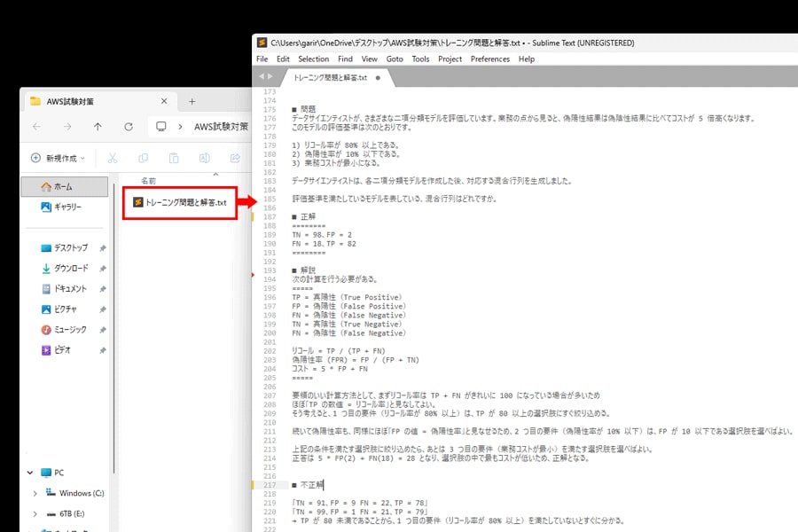Viewport: 798px width, 532px height.
Task: Select PC in the navigation pane
Action: coord(53,473)
